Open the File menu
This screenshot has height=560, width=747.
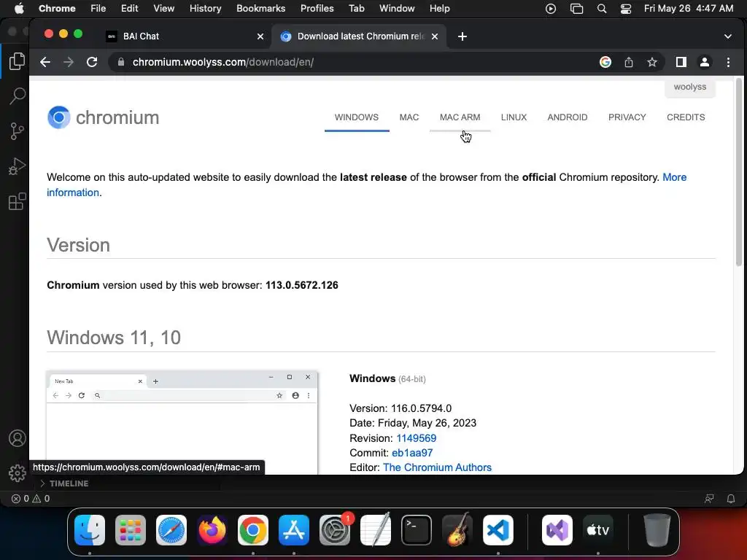(x=98, y=9)
